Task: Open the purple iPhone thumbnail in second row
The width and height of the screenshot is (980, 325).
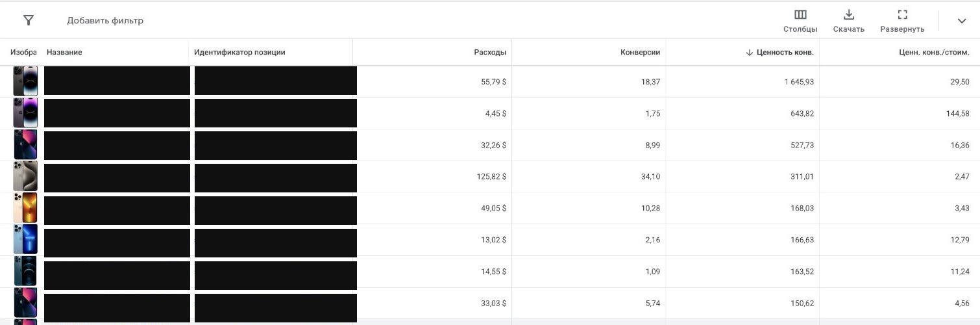Action: coord(25,112)
